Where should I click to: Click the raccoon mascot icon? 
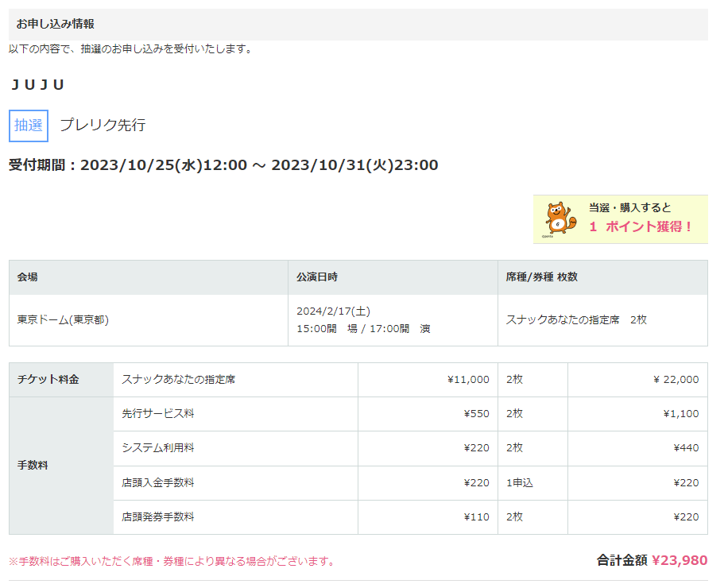pyautogui.click(x=560, y=219)
